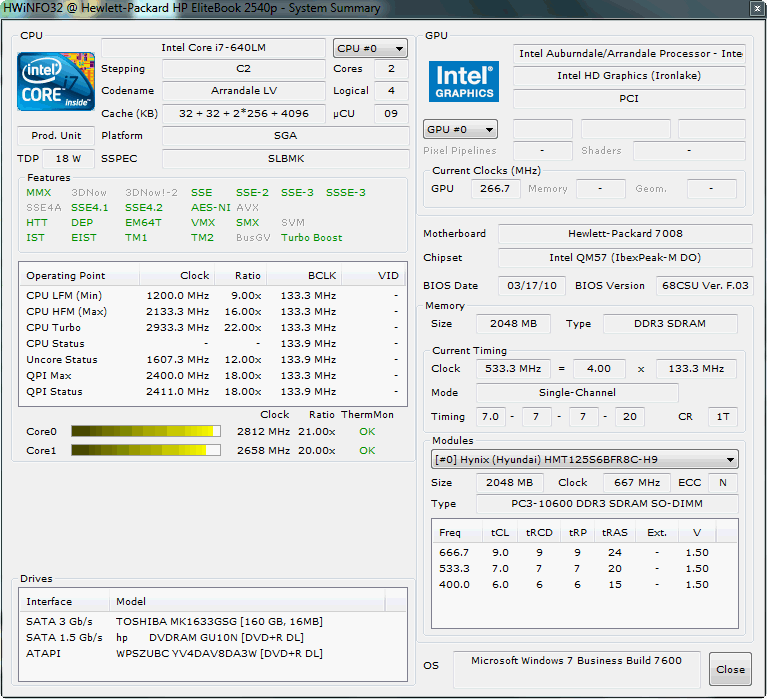
Task: Click the memory Type DDR3 SDRAM field
Action: (670, 324)
